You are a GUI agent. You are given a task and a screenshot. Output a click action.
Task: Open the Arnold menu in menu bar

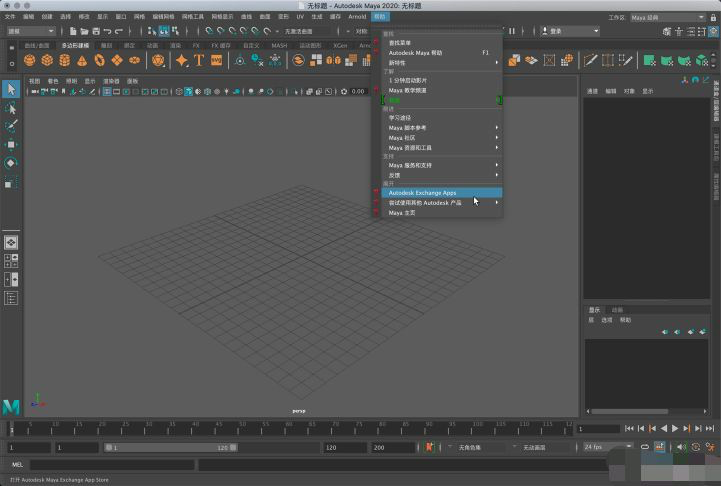[x=357, y=17]
